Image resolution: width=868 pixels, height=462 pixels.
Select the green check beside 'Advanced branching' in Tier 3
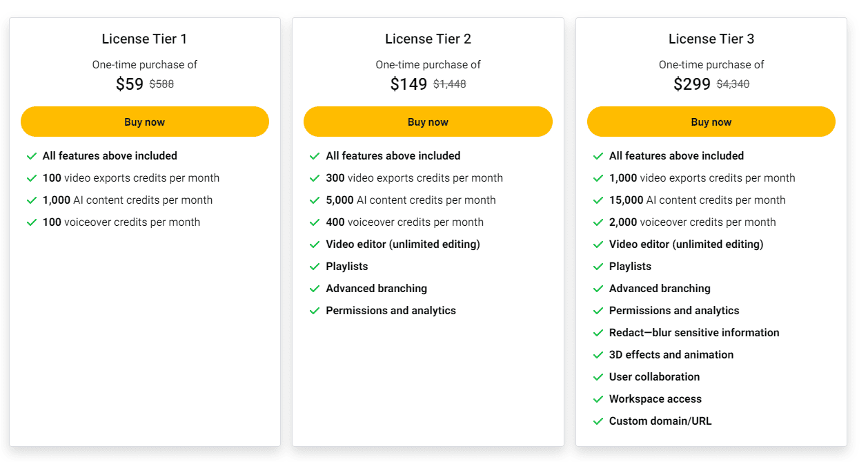(x=598, y=288)
